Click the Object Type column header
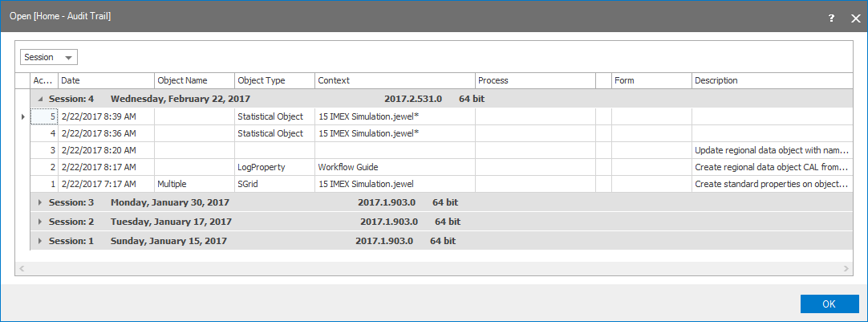Screen dimensions: 868x322 (274, 80)
